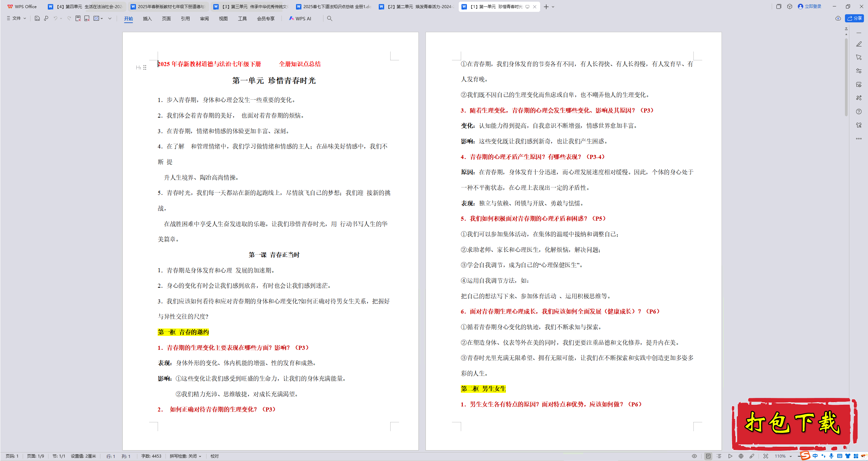Click the 校对 proofreading button in status bar
Viewport: 868px width, 461px height.
click(214, 456)
